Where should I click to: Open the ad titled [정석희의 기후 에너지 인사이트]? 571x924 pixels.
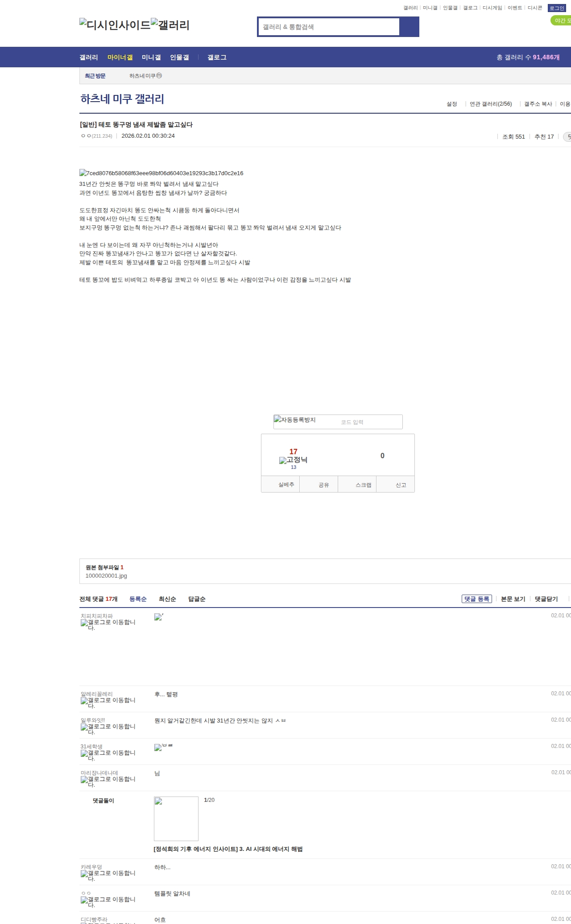228,849
